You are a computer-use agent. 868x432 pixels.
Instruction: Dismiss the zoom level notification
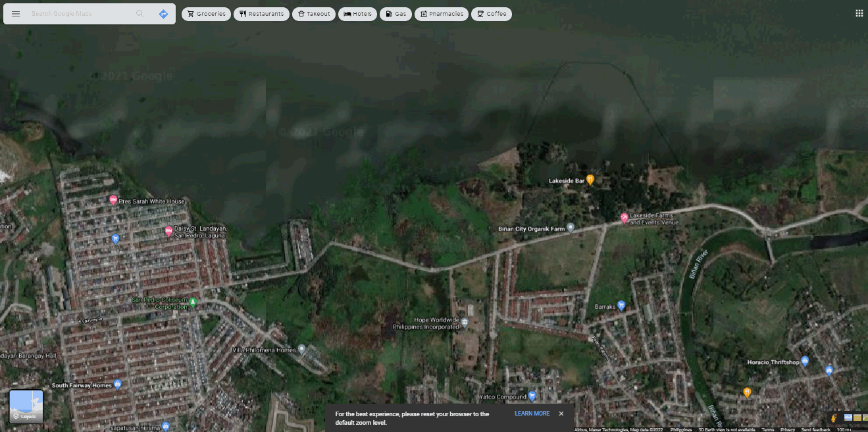(561, 414)
